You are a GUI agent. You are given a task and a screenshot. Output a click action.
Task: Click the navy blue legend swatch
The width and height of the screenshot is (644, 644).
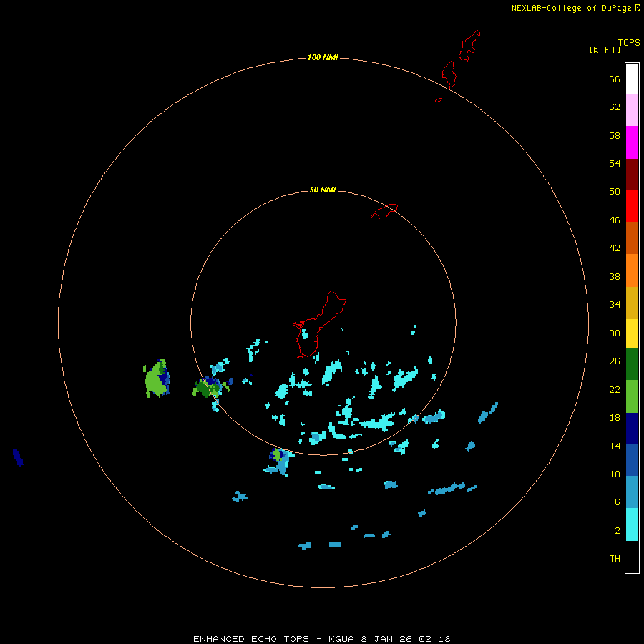point(632,429)
